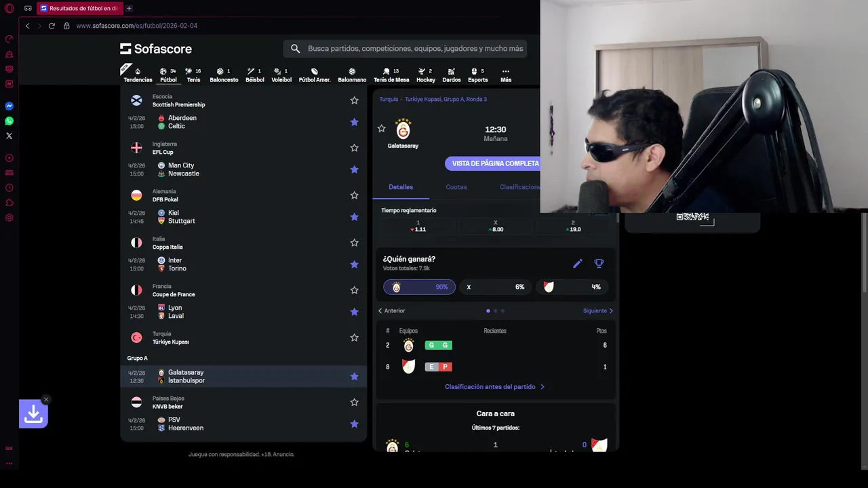Screen dimensions: 868x488
Task: Open the Opera menu logo icon
Action: (x=9, y=8)
